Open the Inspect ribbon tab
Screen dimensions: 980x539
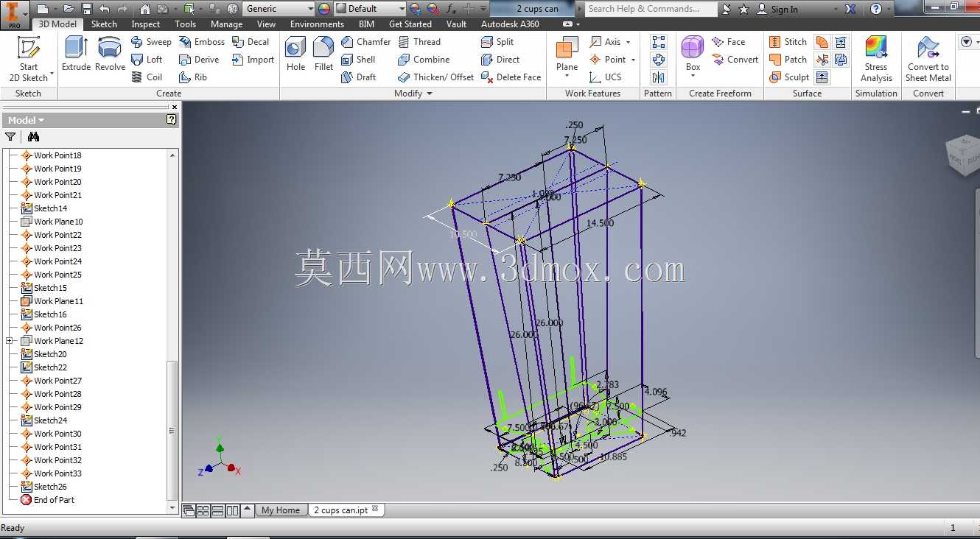(x=146, y=24)
